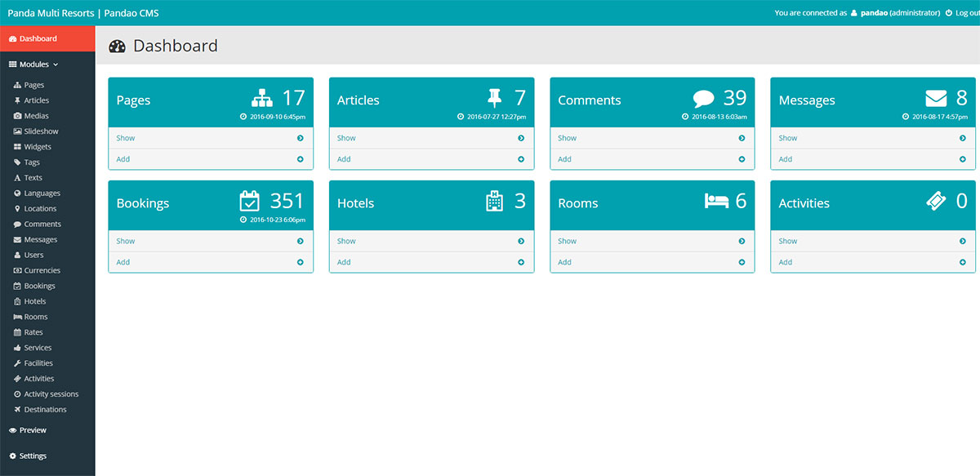Collapse the Modules menu chevron
The image size is (980, 476).
click(x=56, y=65)
